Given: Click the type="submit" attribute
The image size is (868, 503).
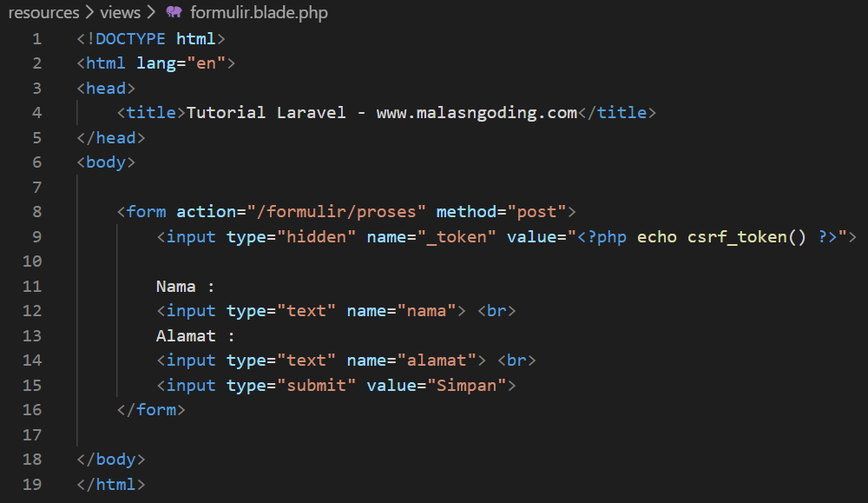Looking at the screenshot, I should point(291,385).
